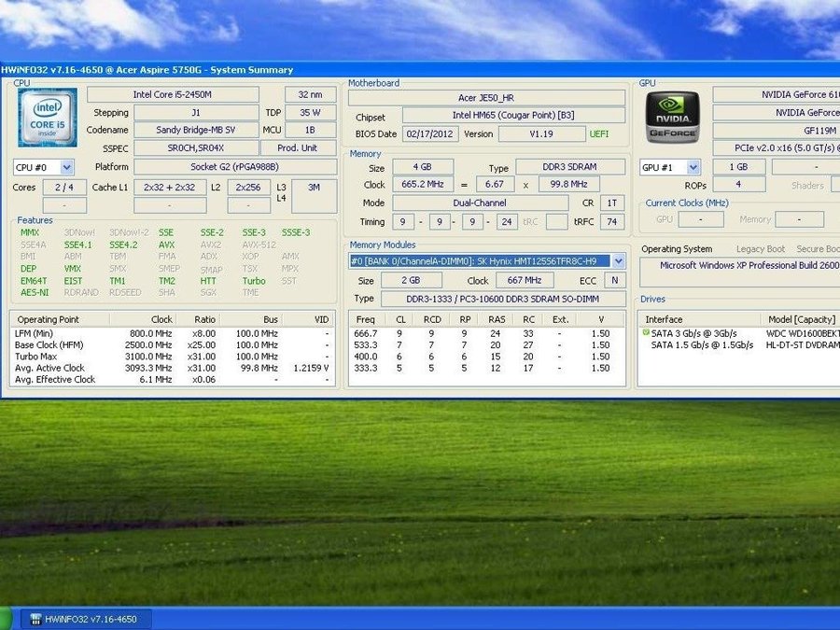Click the GPU memory 1 GB field
This screenshot has width=840, height=630.
pos(739,167)
